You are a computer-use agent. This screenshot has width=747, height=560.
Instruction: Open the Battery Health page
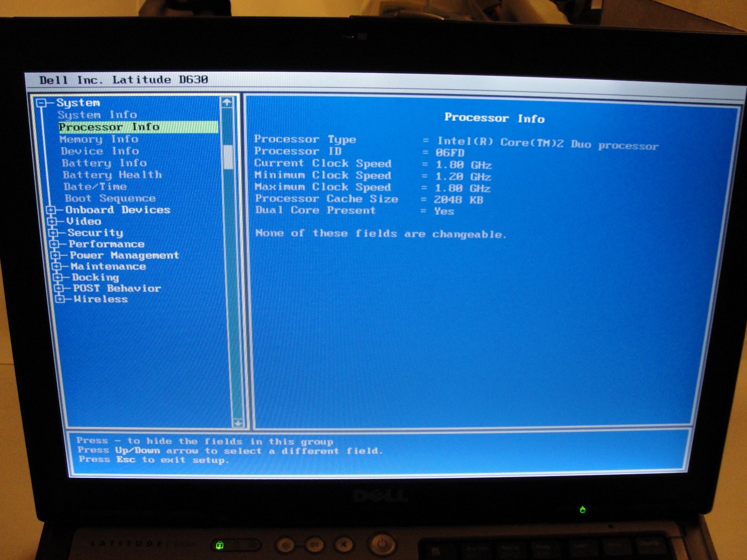[112, 175]
